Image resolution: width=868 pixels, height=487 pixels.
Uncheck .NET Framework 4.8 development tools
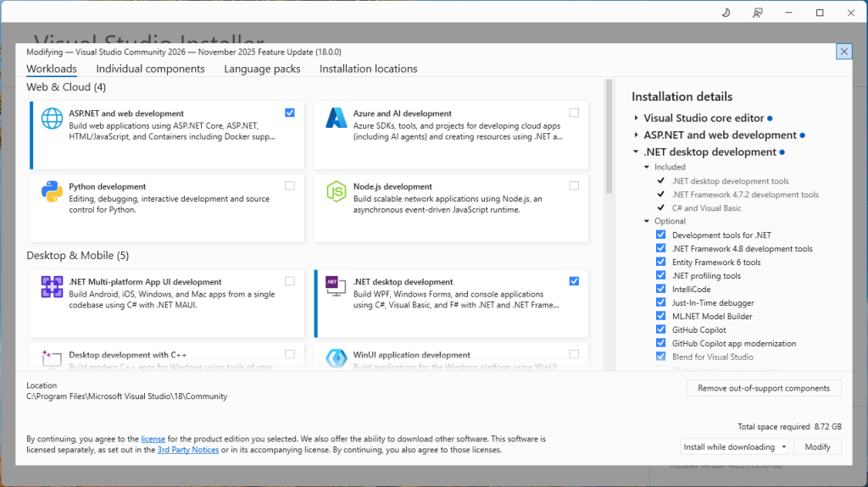(x=660, y=248)
